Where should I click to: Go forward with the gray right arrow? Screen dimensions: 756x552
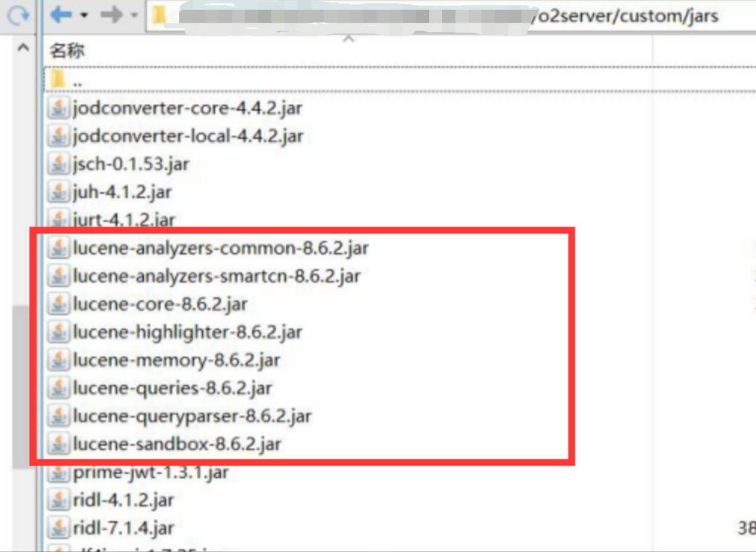click(111, 15)
